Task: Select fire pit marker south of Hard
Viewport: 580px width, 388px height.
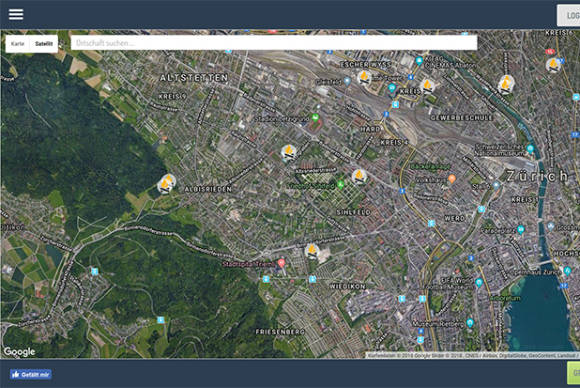Action: point(359,177)
